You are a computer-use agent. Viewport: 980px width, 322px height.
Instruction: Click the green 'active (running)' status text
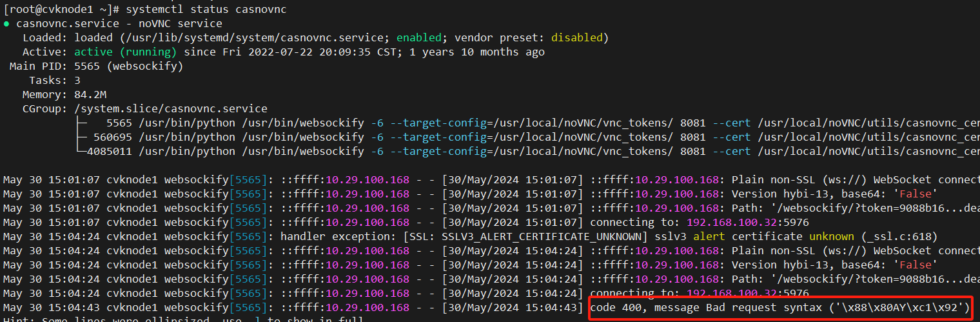click(x=126, y=52)
